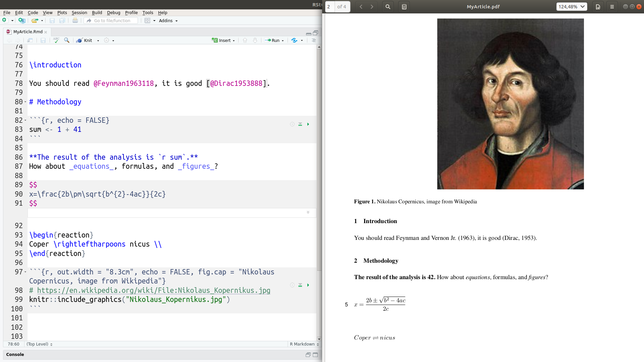Go to next page in PDF viewer

coord(372,7)
